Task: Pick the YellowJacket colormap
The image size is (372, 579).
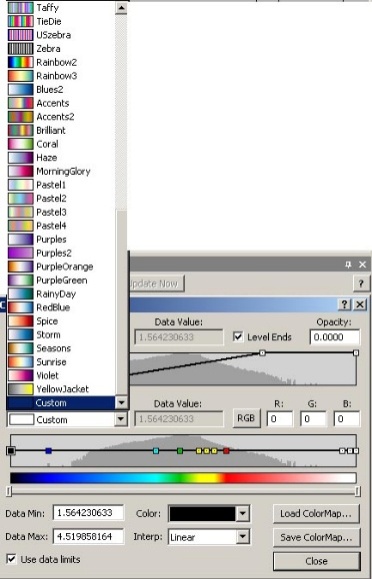Action: pos(61,389)
